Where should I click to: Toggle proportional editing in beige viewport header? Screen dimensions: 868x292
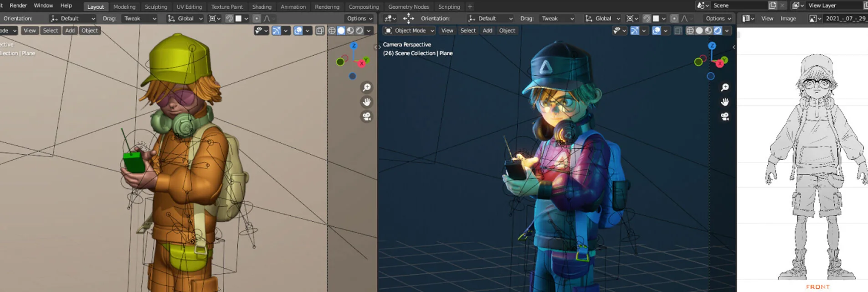pos(257,18)
